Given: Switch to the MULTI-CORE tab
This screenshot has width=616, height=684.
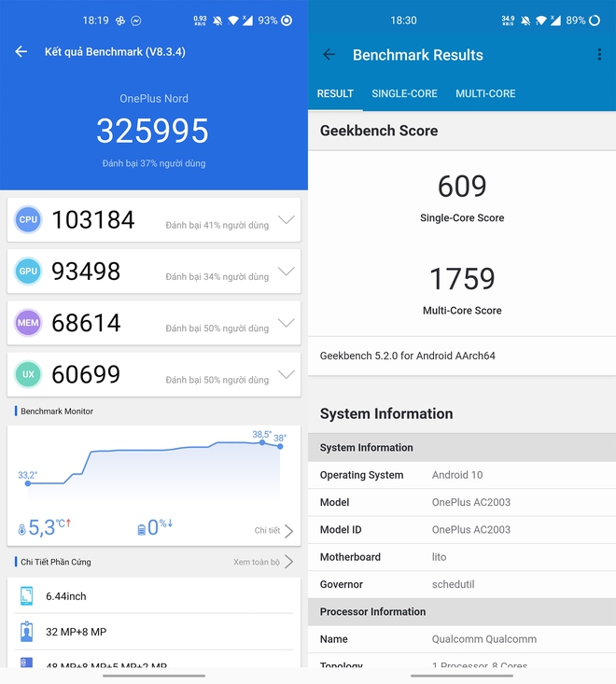Looking at the screenshot, I should click(x=485, y=94).
